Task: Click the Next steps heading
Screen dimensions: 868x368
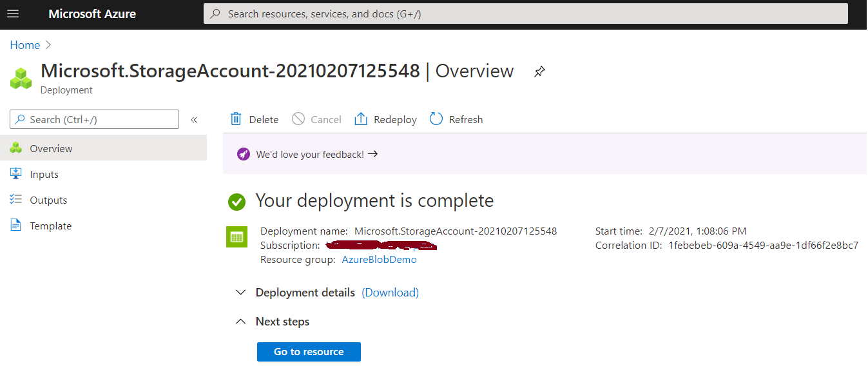Action: click(282, 322)
